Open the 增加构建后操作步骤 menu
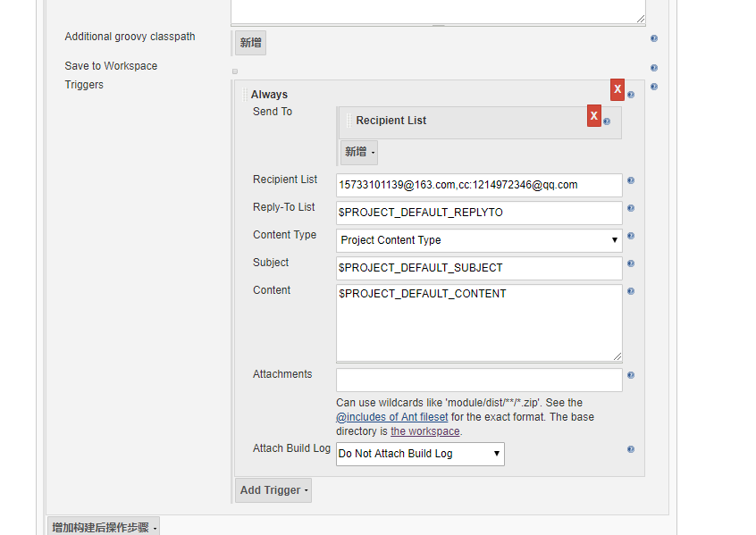This screenshot has height=535, width=756. point(103,527)
